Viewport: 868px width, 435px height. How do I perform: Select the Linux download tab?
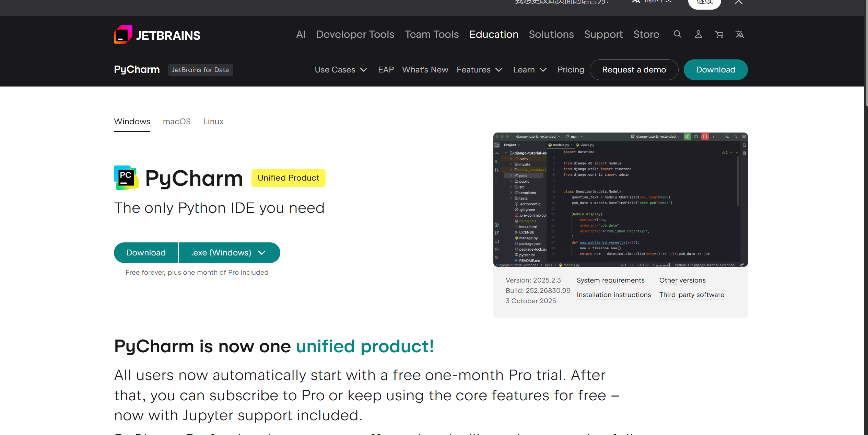[213, 122]
